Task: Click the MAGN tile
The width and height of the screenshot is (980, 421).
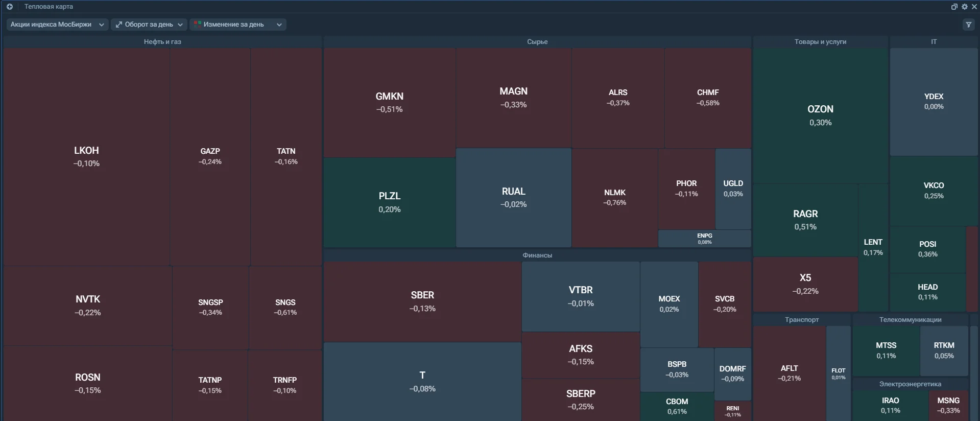Action: click(x=513, y=98)
